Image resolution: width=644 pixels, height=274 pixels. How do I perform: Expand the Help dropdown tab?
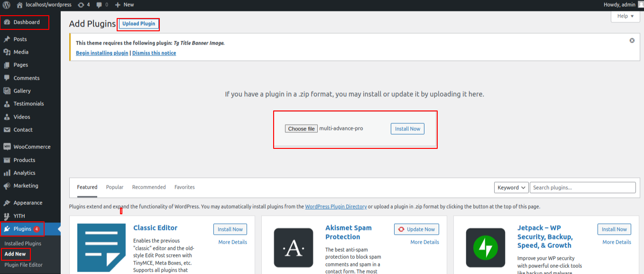(x=625, y=16)
